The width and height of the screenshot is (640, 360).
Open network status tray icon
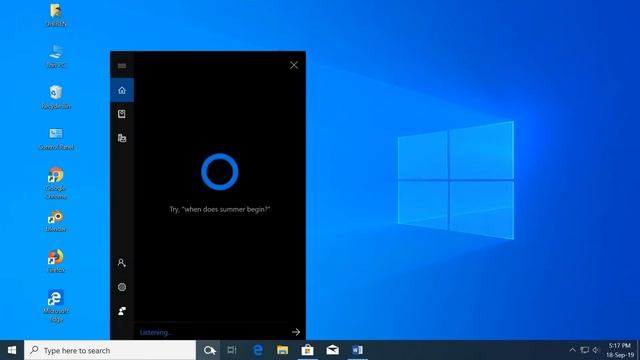pos(584,350)
